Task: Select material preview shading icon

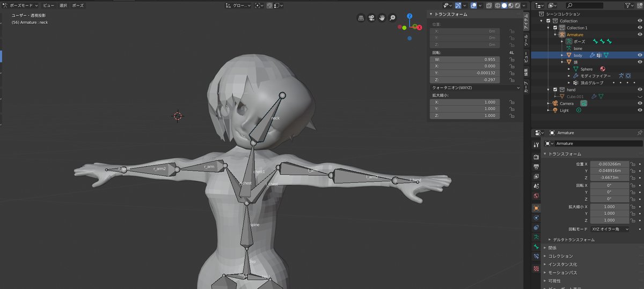Action: point(510,5)
